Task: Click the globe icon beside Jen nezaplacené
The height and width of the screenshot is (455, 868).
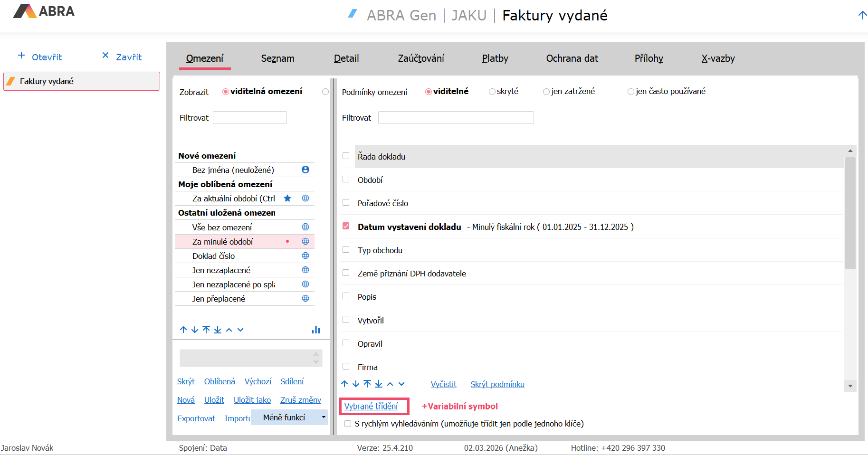Action: (305, 270)
